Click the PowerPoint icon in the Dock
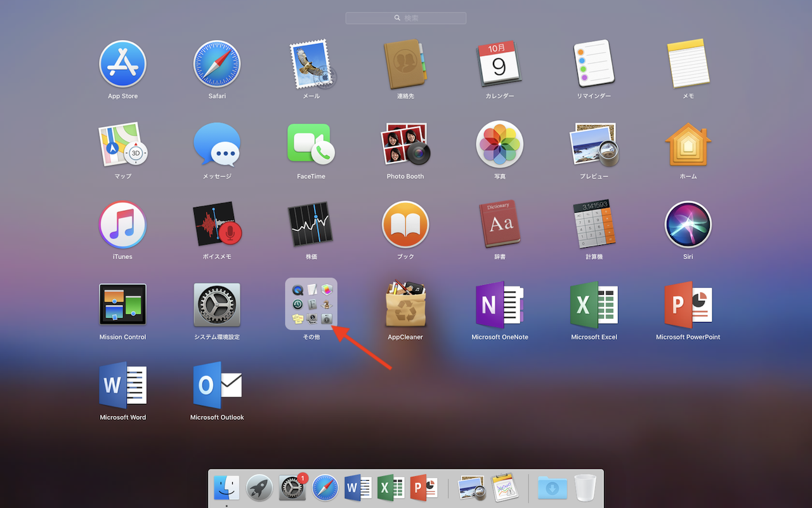The width and height of the screenshot is (812, 508). (424, 488)
